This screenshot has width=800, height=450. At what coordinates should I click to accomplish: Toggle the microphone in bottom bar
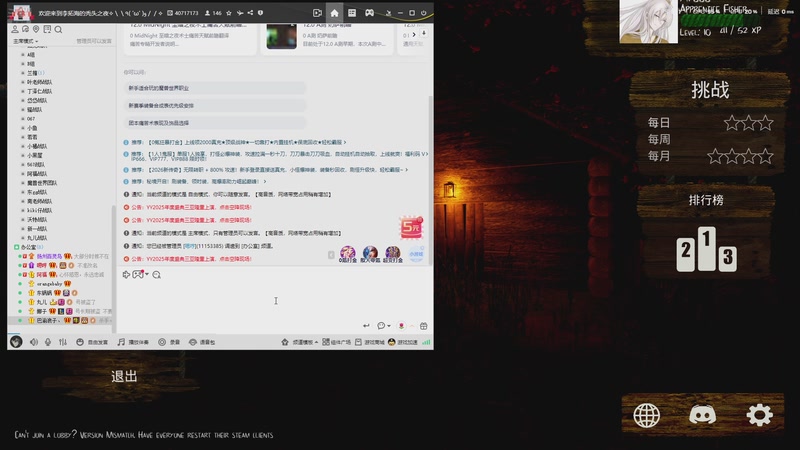click(48, 342)
